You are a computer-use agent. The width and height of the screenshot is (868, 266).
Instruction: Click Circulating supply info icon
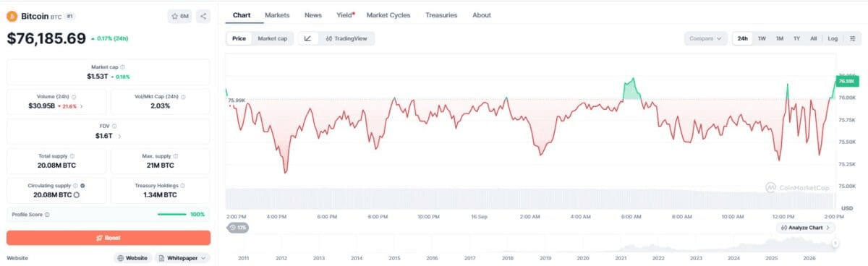76,185
